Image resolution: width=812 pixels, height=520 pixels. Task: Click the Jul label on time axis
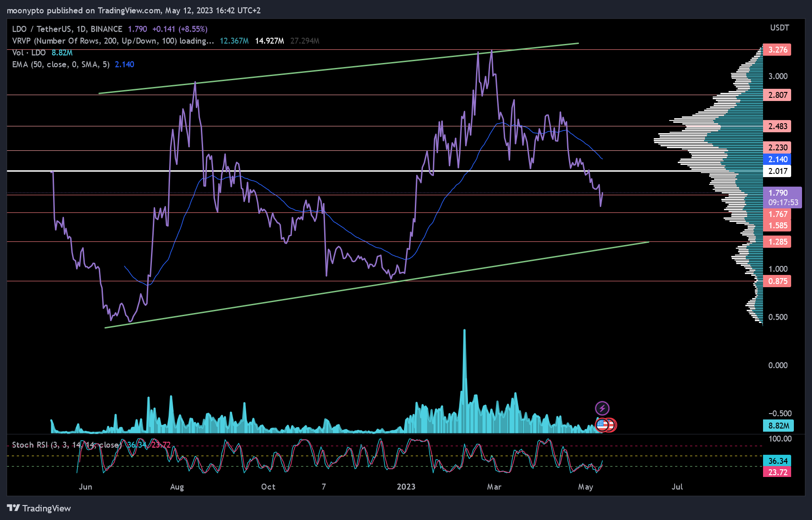677,487
